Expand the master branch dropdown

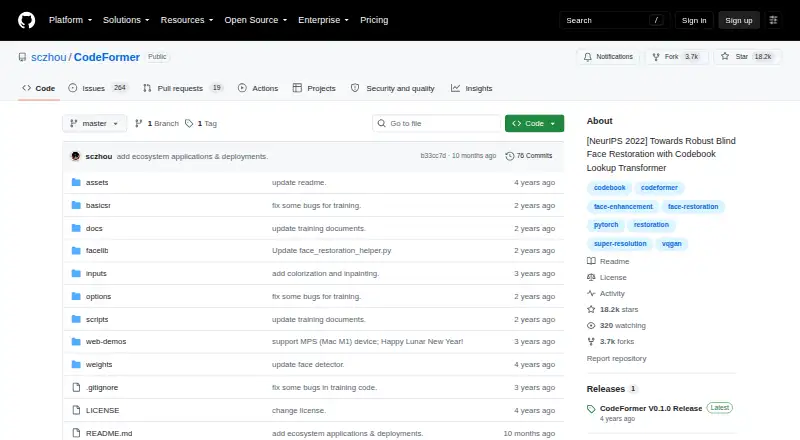94,124
